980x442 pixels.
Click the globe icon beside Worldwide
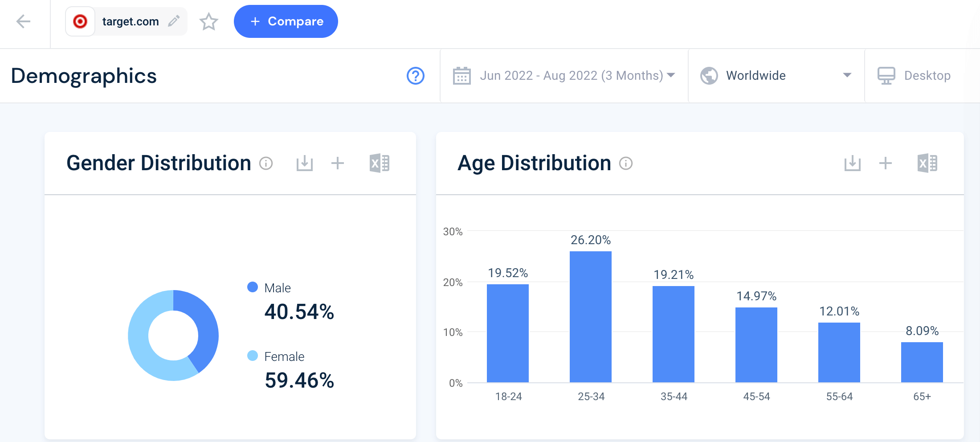[709, 76]
